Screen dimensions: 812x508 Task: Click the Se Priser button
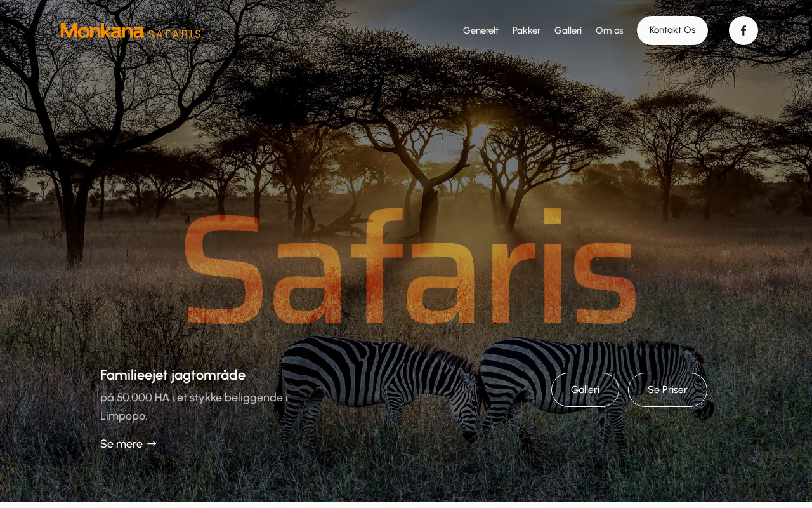pyautogui.click(x=667, y=390)
